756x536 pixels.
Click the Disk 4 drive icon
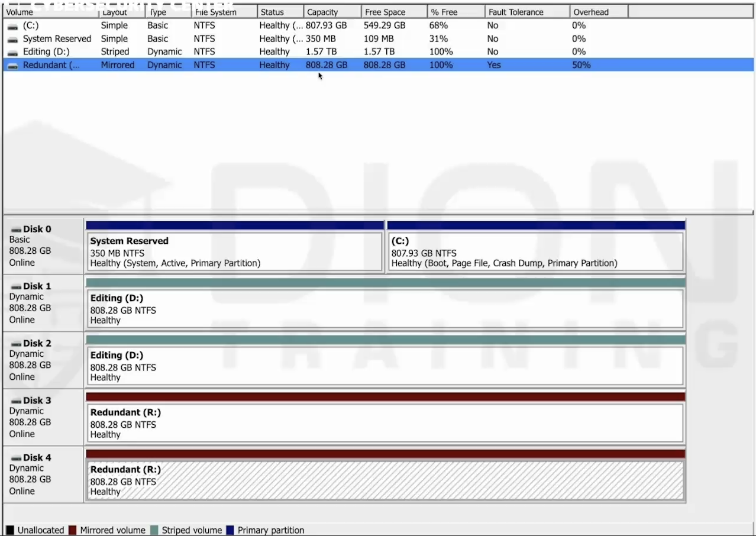pos(16,458)
